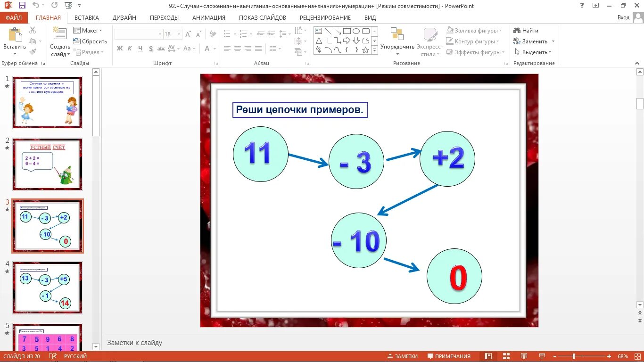Toggle underline Ч formatting

point(140,49)
